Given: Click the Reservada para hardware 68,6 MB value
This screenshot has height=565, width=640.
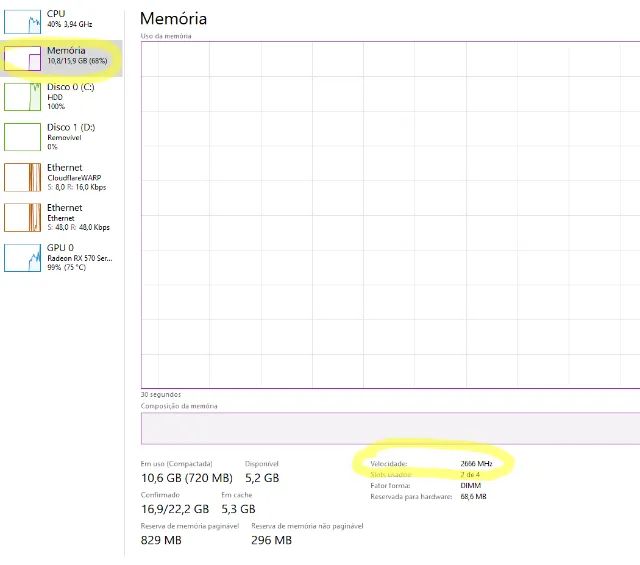Looking at the screenshot, I should 473,496.
